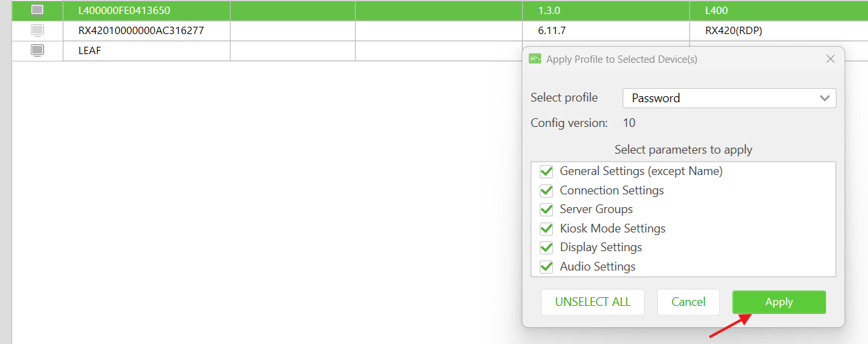This screenshot has height=344, width=868.
Task: Click device icon beside RX42010000000AC316277
Action: (37, 30)
